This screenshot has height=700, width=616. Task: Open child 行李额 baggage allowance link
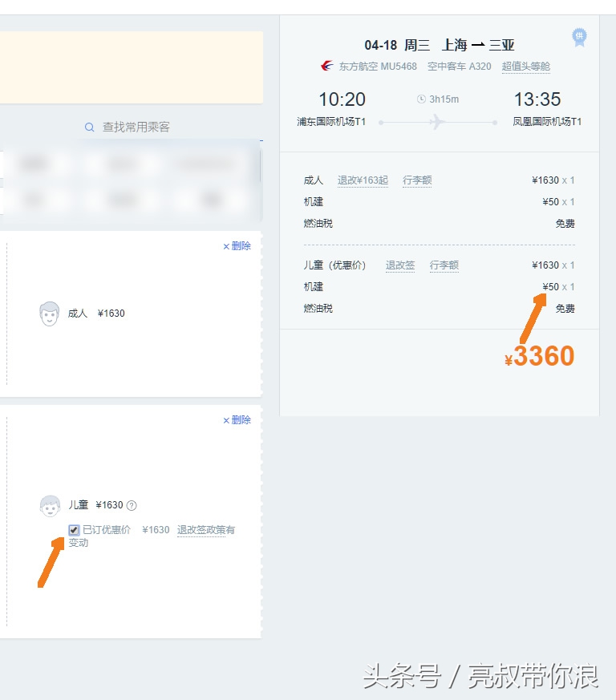pyautogui.click(x=444, y=265)
